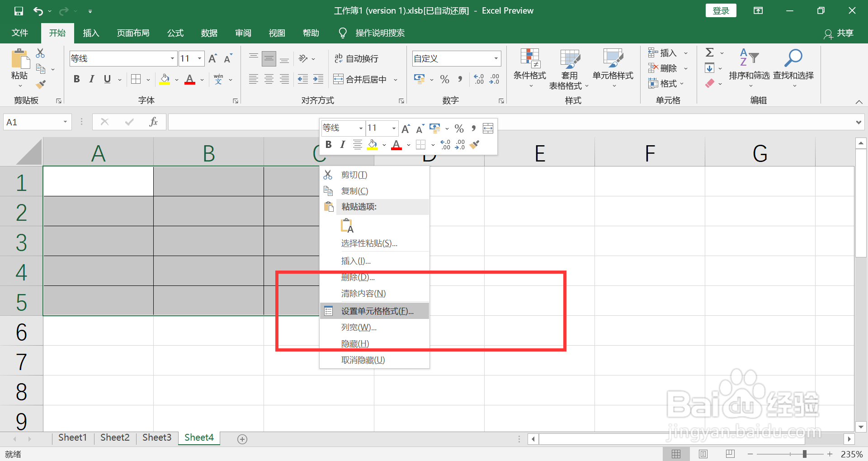Choose 选择性粘贴 Paste Special entry

pos(374,243)
